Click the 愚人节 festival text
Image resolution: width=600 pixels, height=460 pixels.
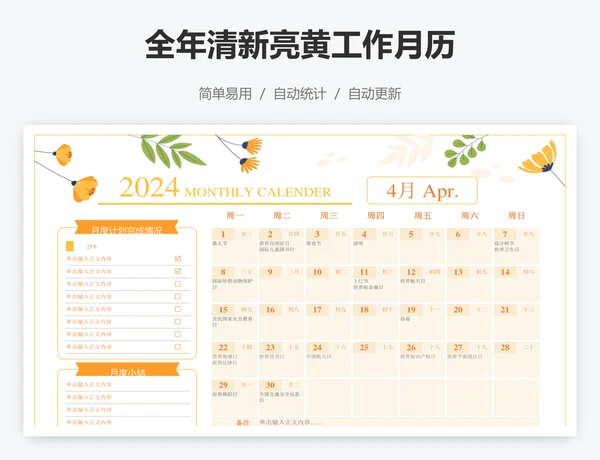click(220, 243)
